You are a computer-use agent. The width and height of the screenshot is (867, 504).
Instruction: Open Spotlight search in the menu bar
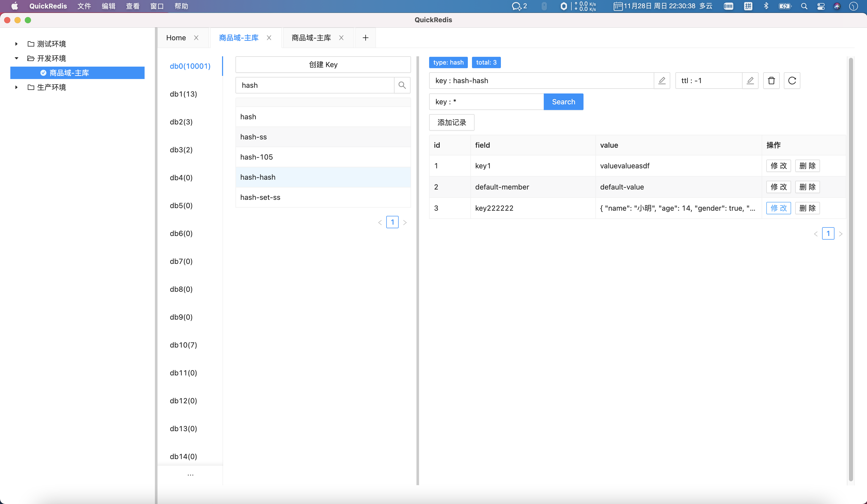(804, 6)
